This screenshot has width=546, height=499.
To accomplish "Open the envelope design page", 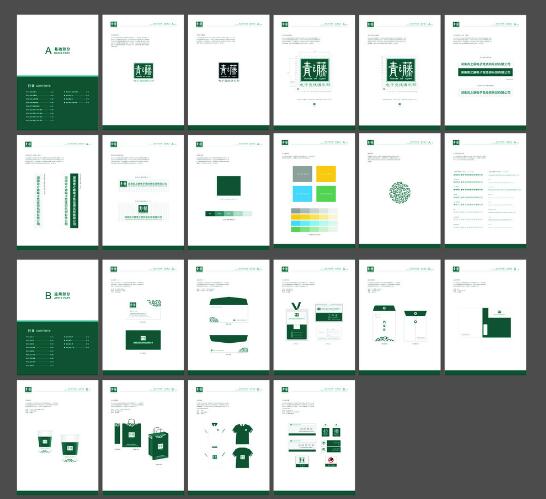I will click(x=229, y=317).
